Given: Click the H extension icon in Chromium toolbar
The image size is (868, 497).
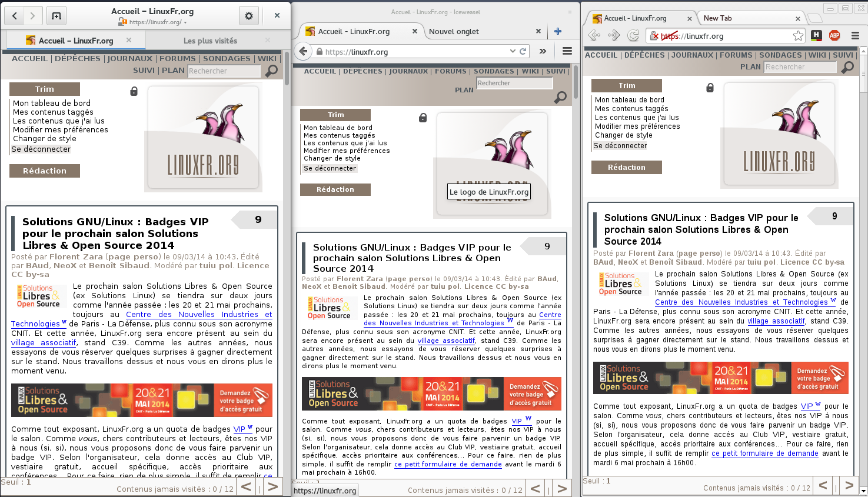Looking at the screenshot, I should click(x=816, y=35).
